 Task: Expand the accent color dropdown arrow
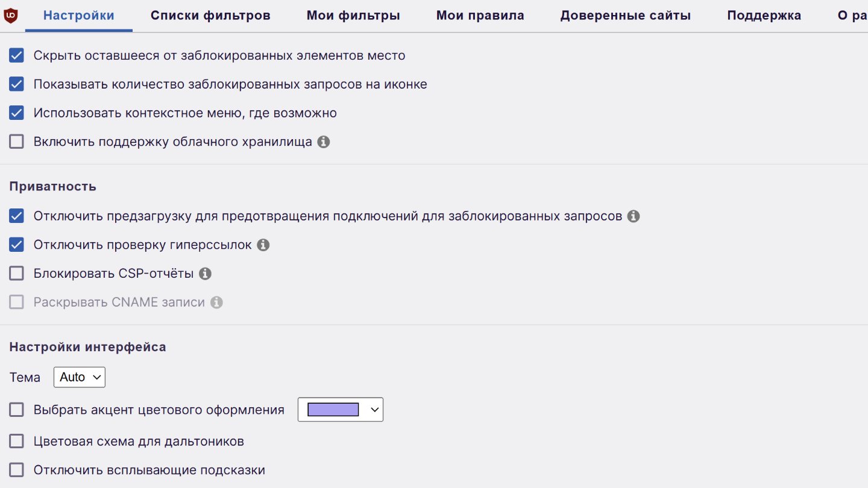374,410
